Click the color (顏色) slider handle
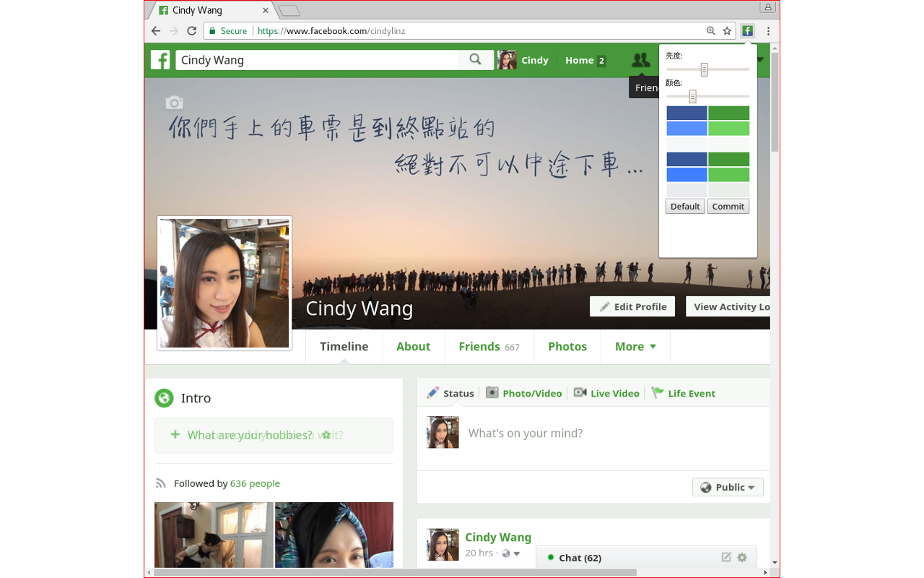The width and height of the screenshot is (924, 578). pyautogui.click(x=692, y=96)
